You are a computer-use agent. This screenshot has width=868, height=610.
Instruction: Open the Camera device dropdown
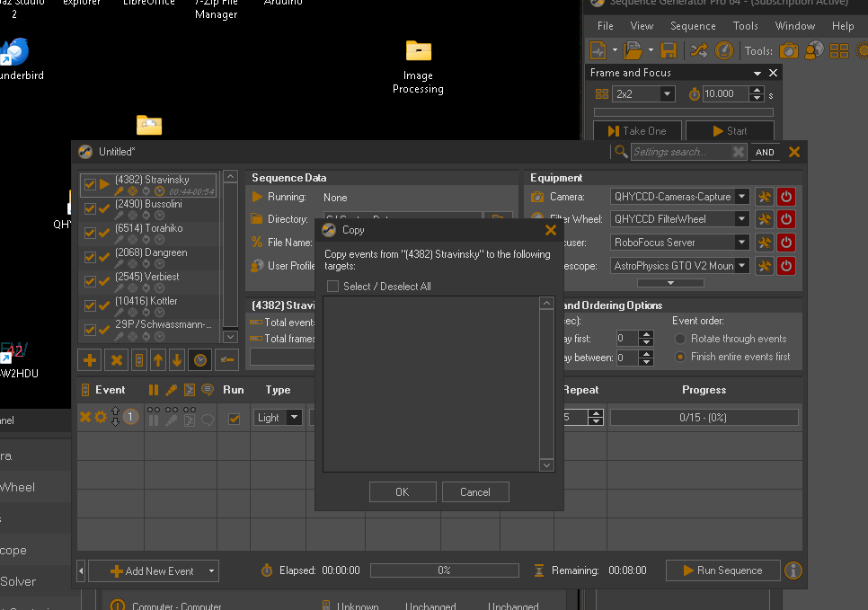click(741, 197)
